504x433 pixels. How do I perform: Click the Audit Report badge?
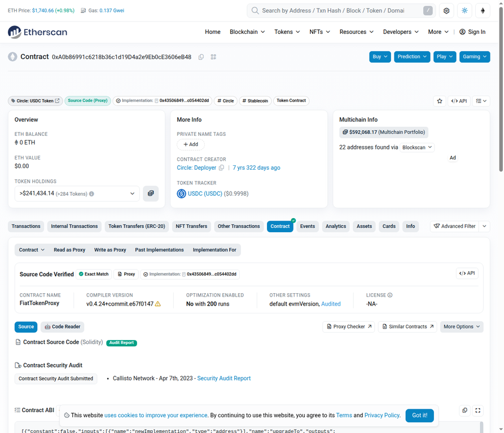(x=121, y=343)
